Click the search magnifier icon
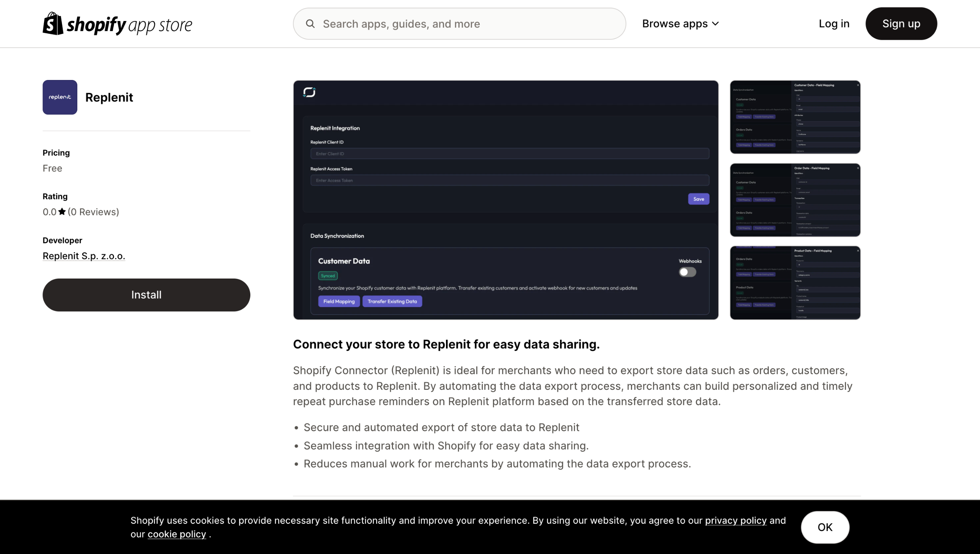The width and height of the screenshot is (980, 554). point(310,24)
